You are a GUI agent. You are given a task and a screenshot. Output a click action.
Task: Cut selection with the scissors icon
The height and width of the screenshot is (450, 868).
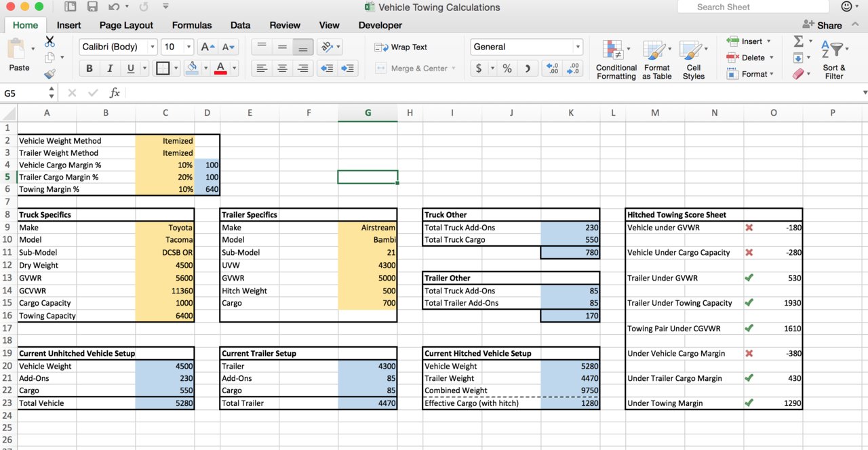pos(50,42)
